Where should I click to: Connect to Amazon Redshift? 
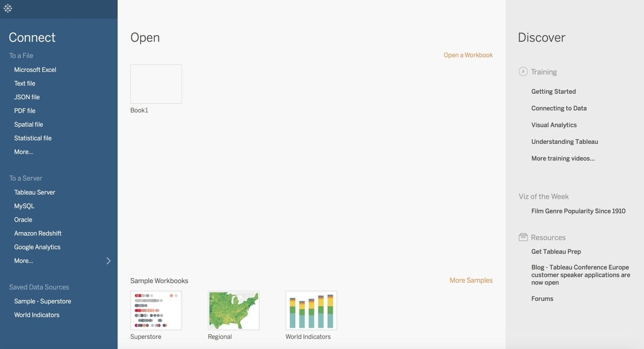[x=38, y=233]
